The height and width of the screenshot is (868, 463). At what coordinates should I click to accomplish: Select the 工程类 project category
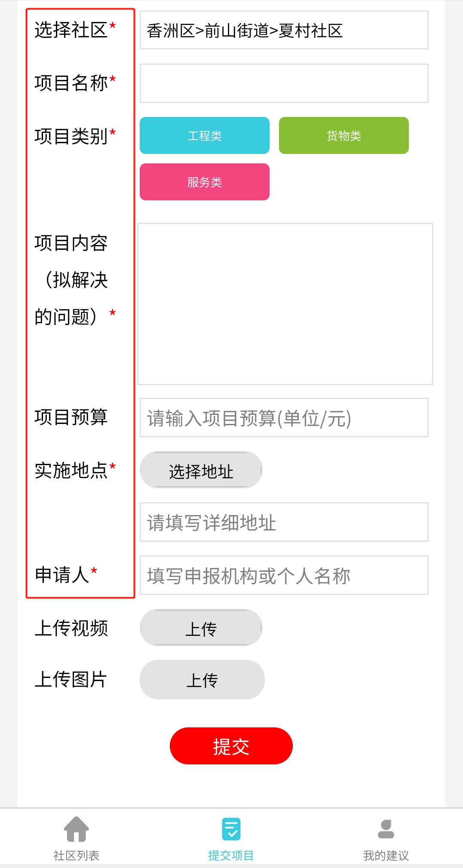click(x=205, y=135)
